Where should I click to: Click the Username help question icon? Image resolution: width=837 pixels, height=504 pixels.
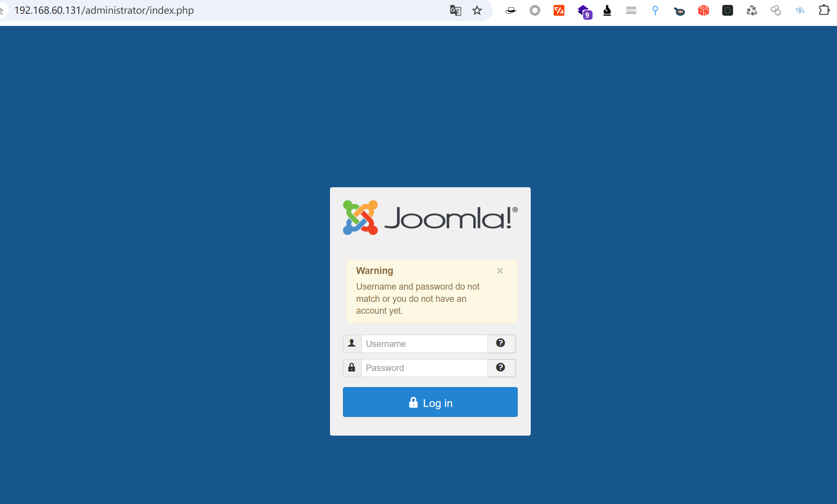click(501, 343)
